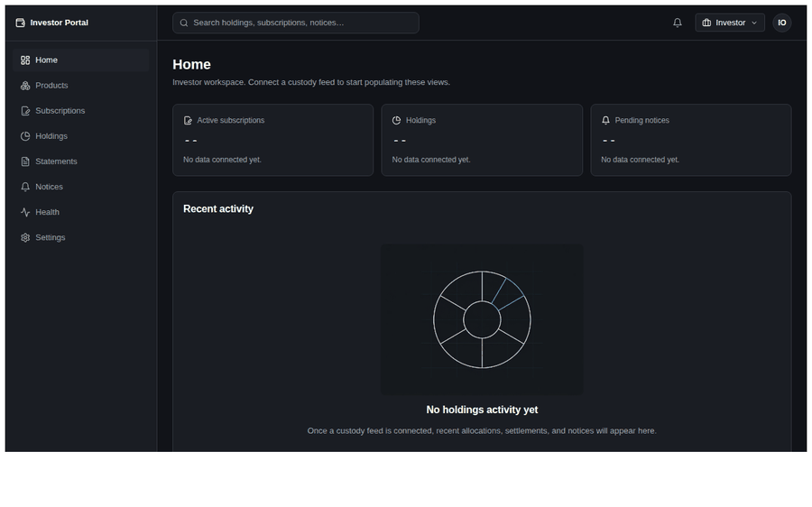Click the "Active subscriptions" card label
The height and width of the screenshot is (507, 812).
point(230,121)
